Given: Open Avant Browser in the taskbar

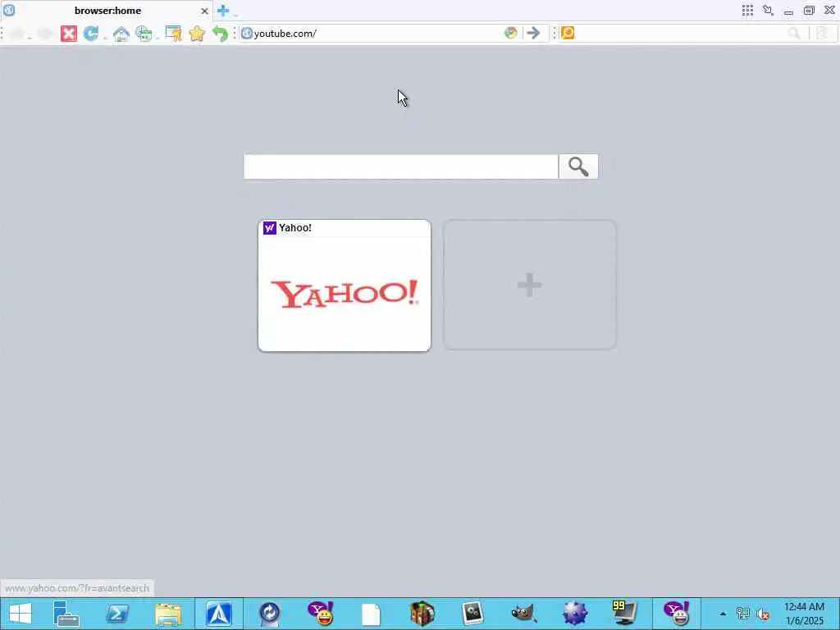Looking at the screenshot, I should tap(219, 614).
